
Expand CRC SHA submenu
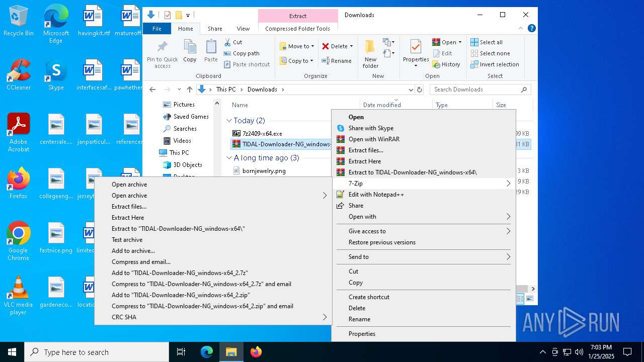[x=325, y=317]
